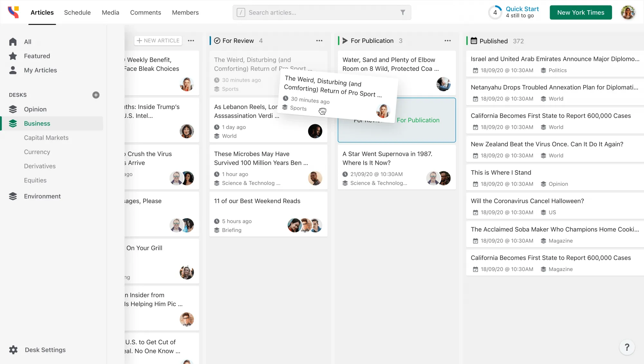Open user profile avatar in header
This screenshot has height=364, width=644.
[x=628, y=13]
